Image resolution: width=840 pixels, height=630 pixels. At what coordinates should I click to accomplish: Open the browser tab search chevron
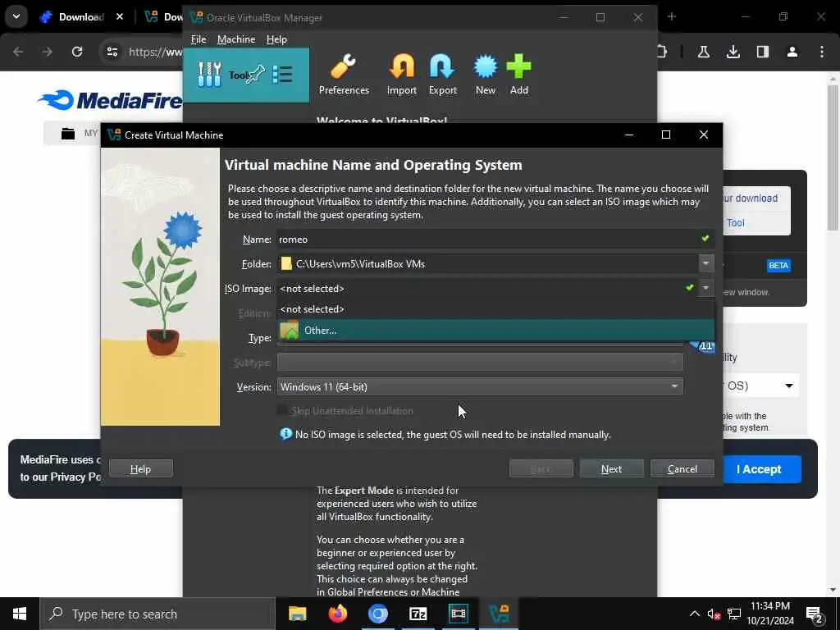(16, 16)
